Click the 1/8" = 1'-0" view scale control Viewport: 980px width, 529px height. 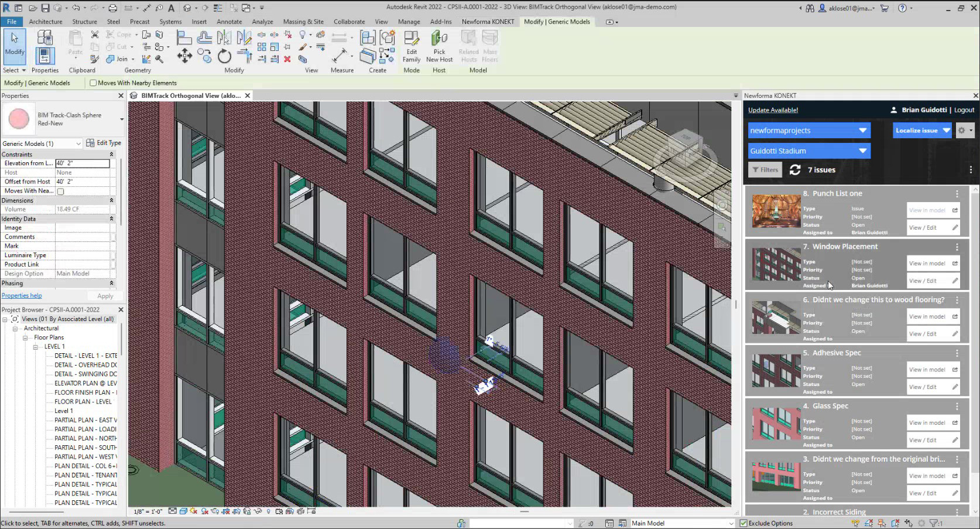pyautogui.click(x=148, y=511)
